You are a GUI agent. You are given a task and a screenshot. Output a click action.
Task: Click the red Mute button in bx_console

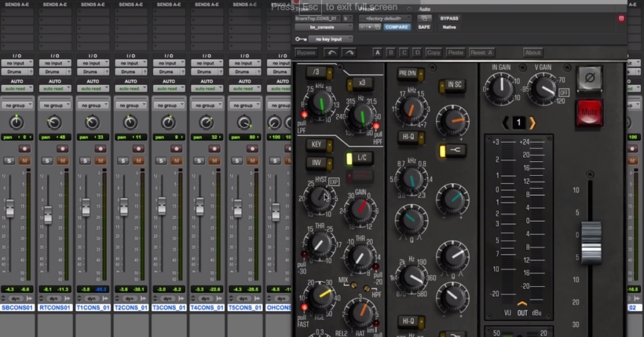(x=589, y=112)
